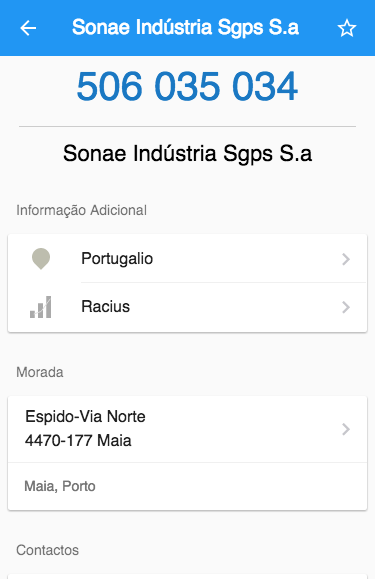Click the Contactos card top edge
Screen dimensions: 375x579
[x=188, y=576]
